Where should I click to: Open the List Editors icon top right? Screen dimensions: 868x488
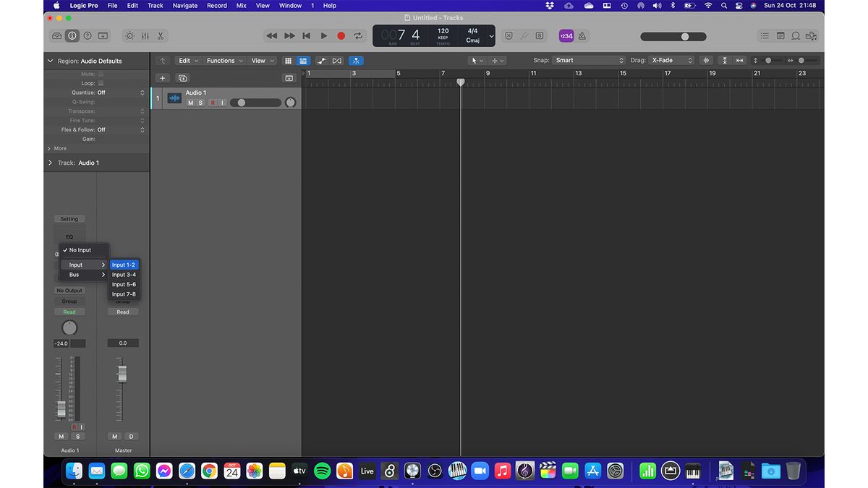tap(765, 35)
